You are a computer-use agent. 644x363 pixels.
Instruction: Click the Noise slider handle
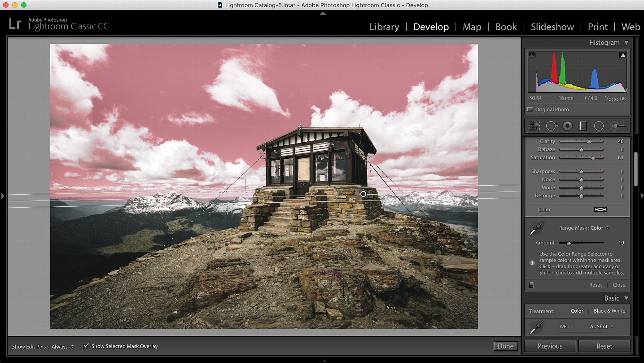(x=581, y=180)
